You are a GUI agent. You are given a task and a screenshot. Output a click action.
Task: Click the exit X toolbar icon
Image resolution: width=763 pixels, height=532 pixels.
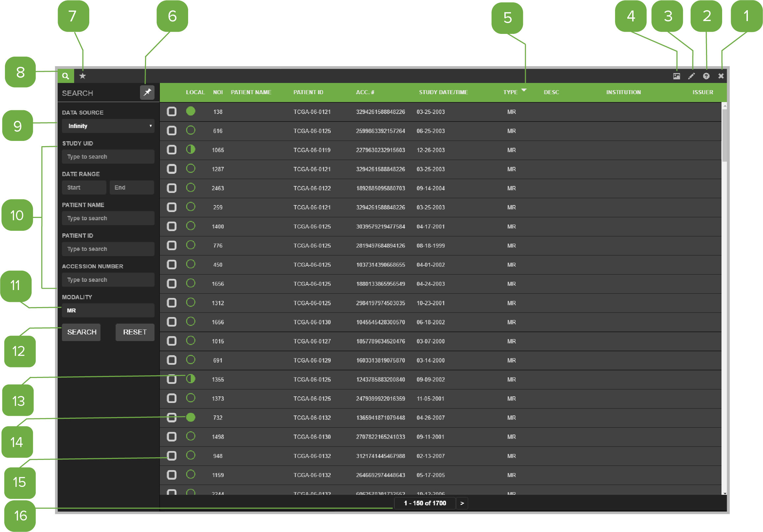click(721, 76)
